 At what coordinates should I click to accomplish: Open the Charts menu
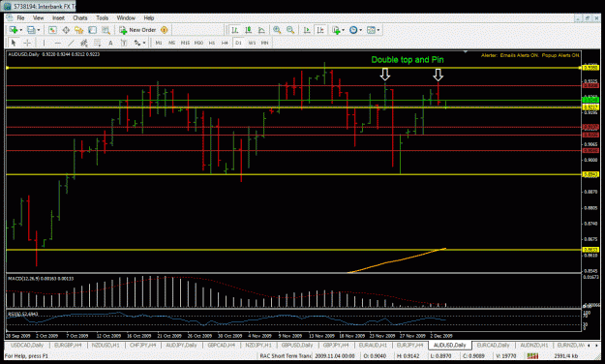pyautogui.click(x=80, y=17)
